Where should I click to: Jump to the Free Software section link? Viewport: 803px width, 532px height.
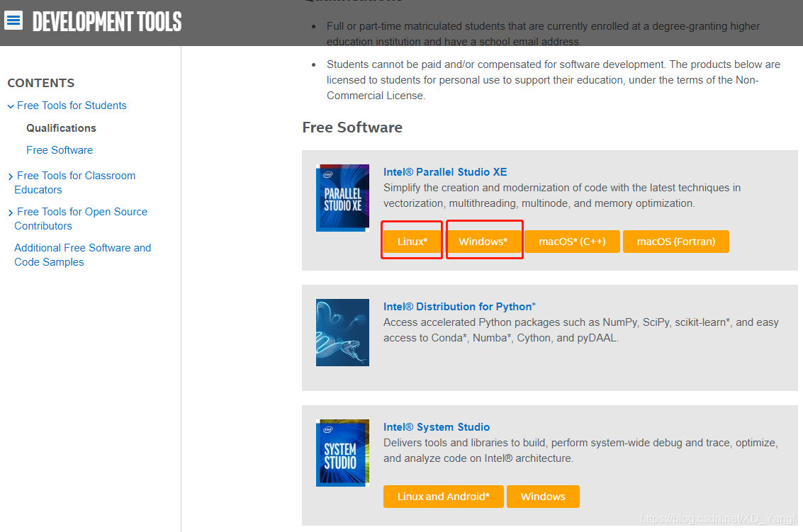click(60, 150)
